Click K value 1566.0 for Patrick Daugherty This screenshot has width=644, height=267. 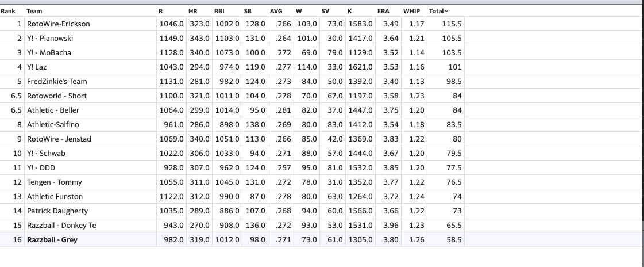[x=361, y=211]
